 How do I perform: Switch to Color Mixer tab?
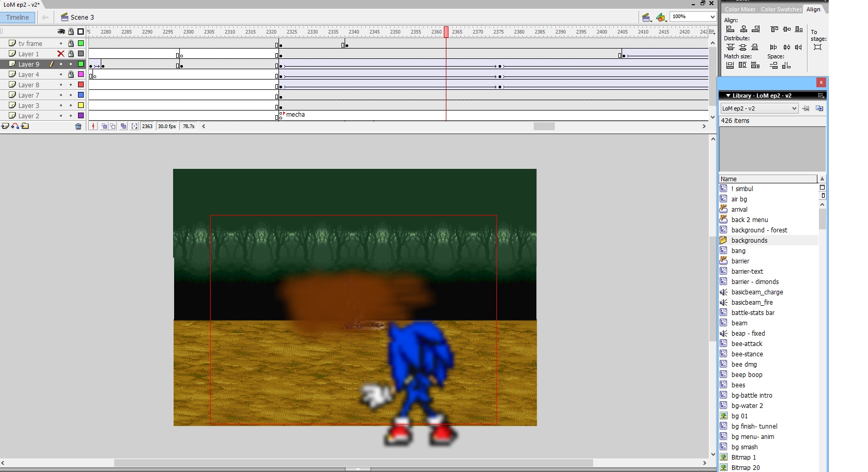[x=740, y=9]
